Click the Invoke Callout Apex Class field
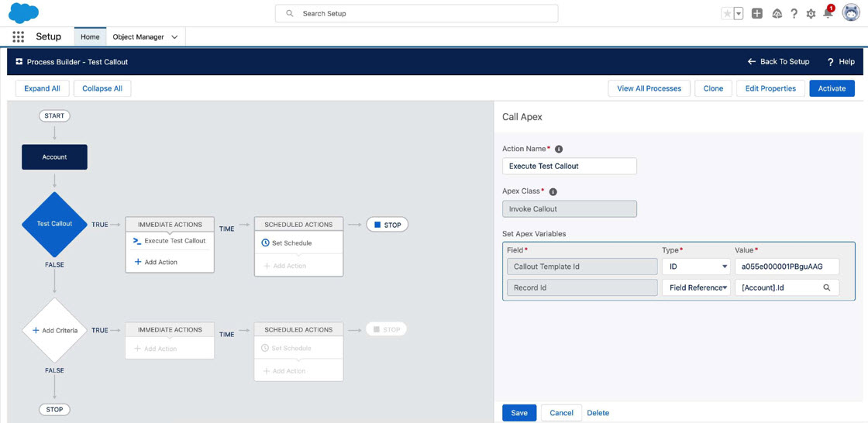This screenshot has height=423, width=868. click(x=569, y=208)
